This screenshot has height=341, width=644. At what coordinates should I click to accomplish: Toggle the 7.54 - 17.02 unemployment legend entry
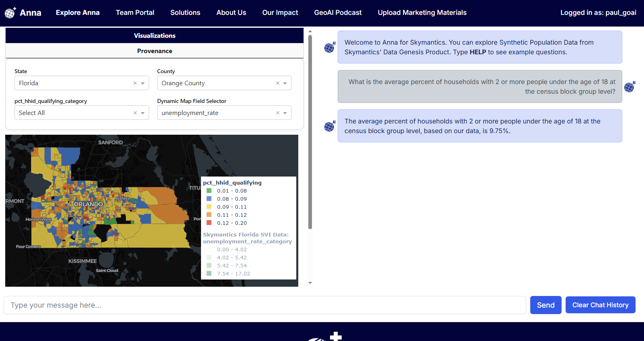[x=233, y=274]
